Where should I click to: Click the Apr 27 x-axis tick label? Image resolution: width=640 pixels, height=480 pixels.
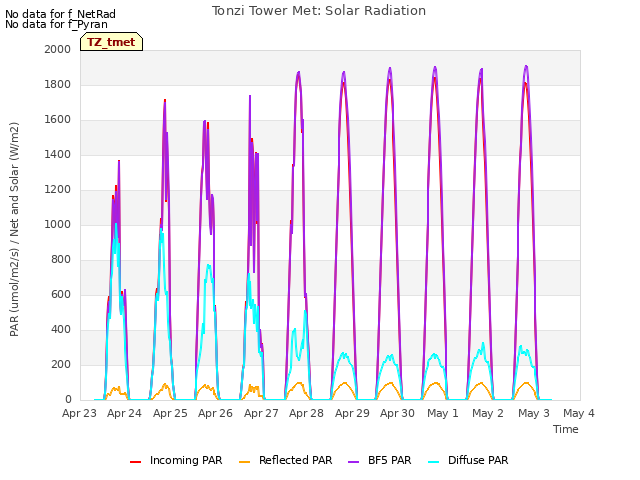click(x=261, y=413)
